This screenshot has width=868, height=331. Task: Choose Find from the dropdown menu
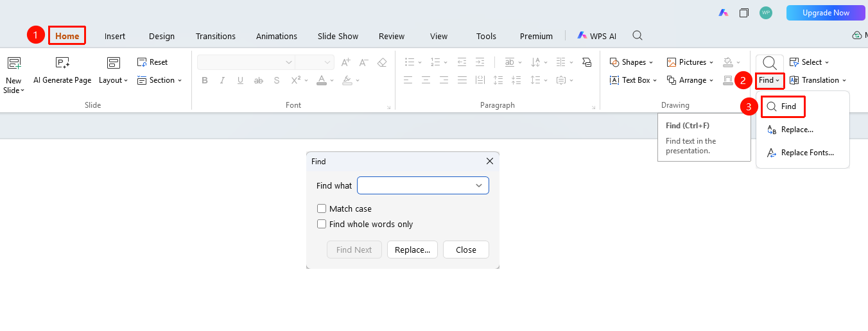783,106
